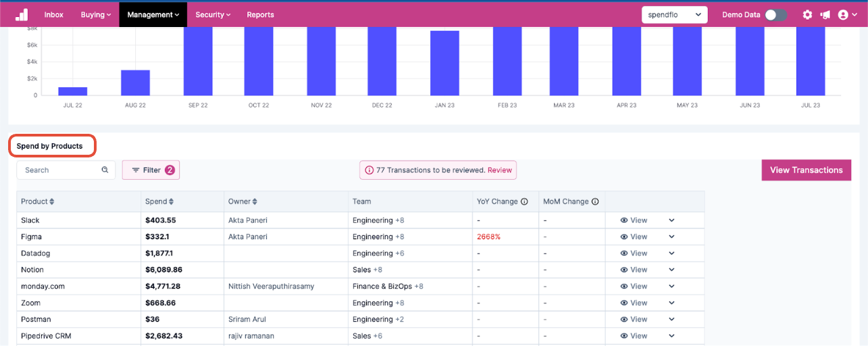The image size is (868, 346).
Task: Click the JAN 23 spend bar
Action: (x=444, y=63)
